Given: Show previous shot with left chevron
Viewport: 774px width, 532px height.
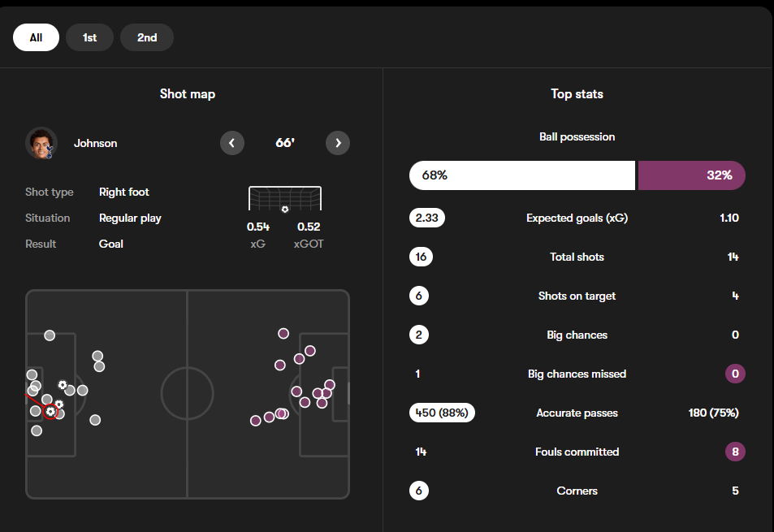Looking at the screenshot, I should [x=232, y=143].
